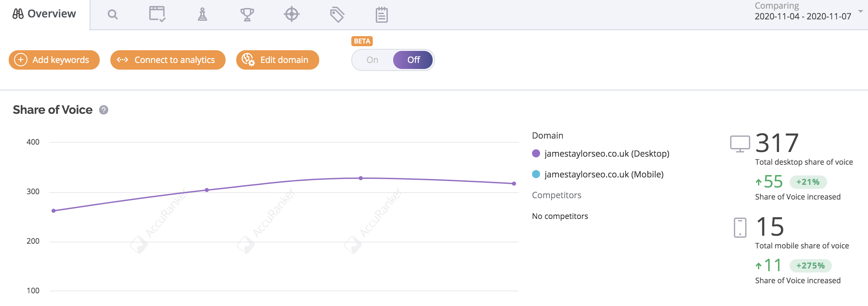Click the second data point near 300
This screenshot has width=868, height=306.
click(x=207, y=190)
